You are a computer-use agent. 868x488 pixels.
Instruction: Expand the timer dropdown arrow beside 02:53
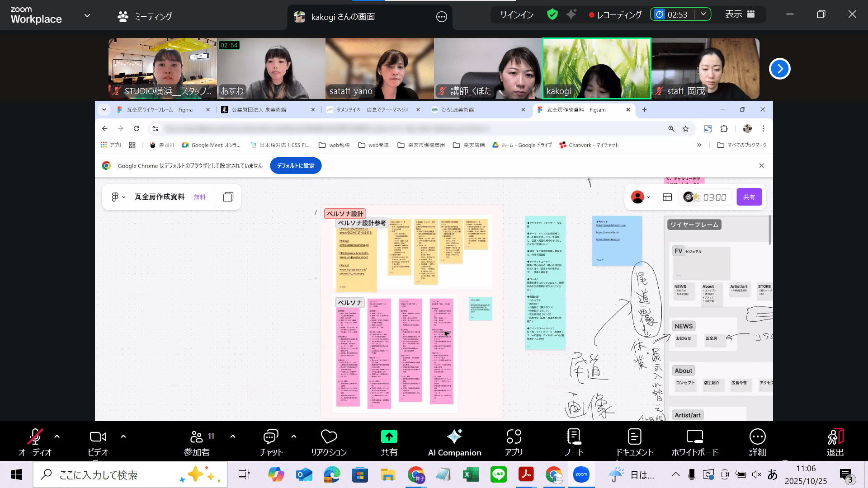[703, 14]
